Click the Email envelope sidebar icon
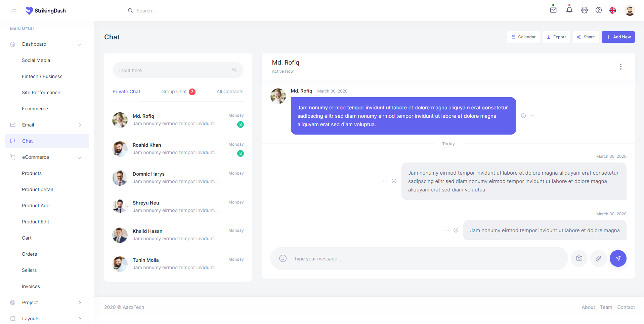The image size is (644, 324). tap(13, 125)
